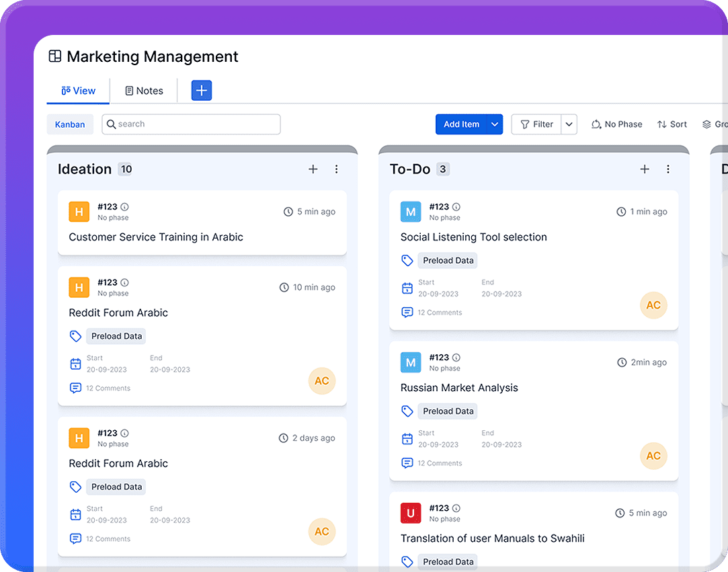This screenshot has width=728, height=572.
Task: Click AC avatar on Russian Market Analysis card
Action: (653, 456)
